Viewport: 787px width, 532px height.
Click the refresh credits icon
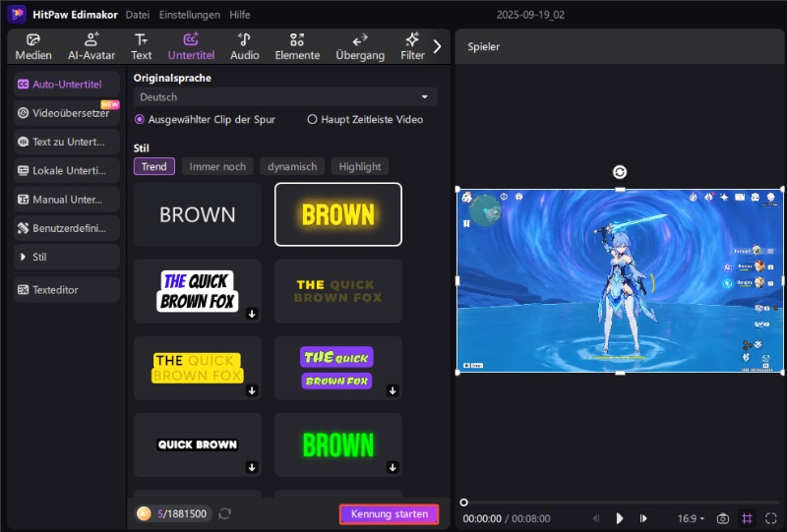click(225, 513)
